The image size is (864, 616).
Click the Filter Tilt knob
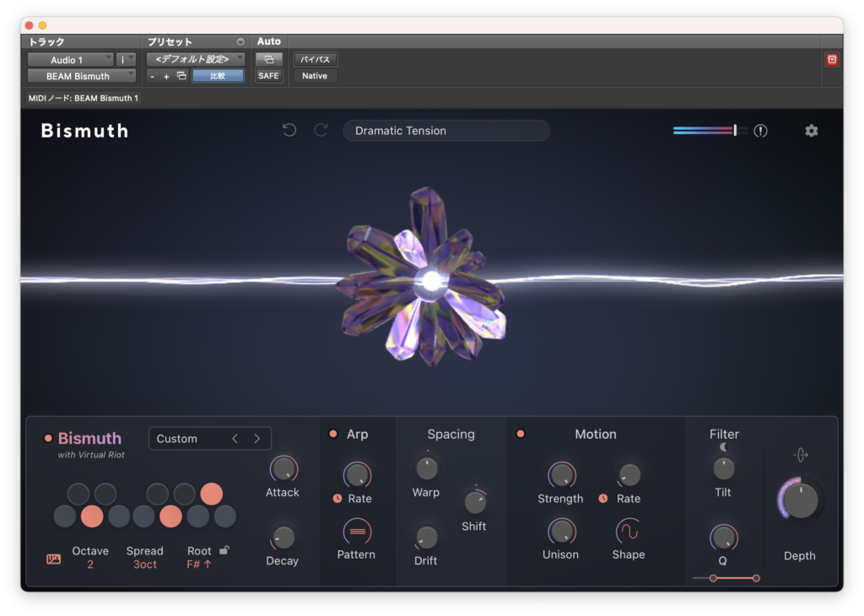(x=723, y=469)
